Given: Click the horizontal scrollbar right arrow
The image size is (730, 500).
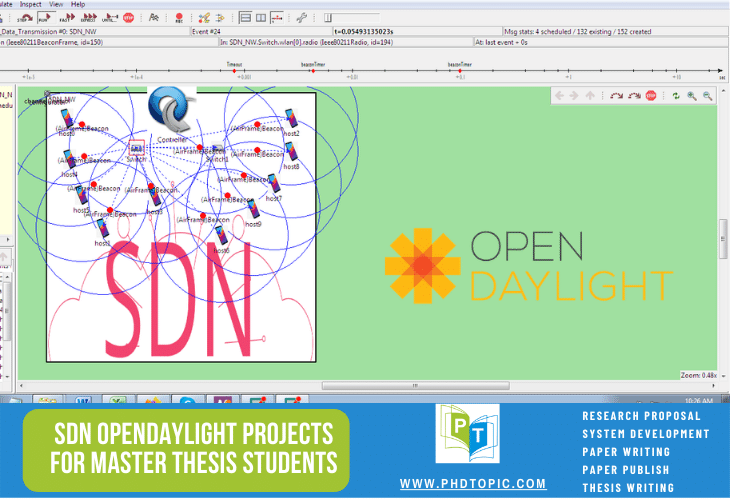Looking at the screenshot, I should coord(713,385).
